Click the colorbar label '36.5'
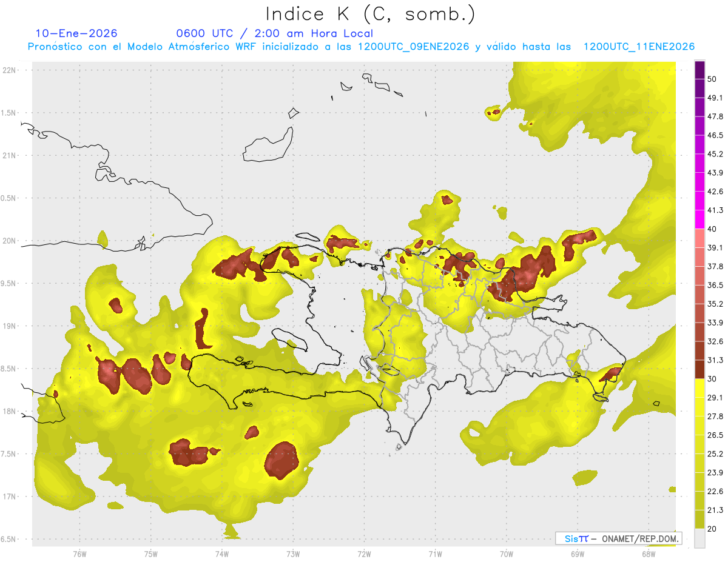728x562 pixels. pos(715,285)
